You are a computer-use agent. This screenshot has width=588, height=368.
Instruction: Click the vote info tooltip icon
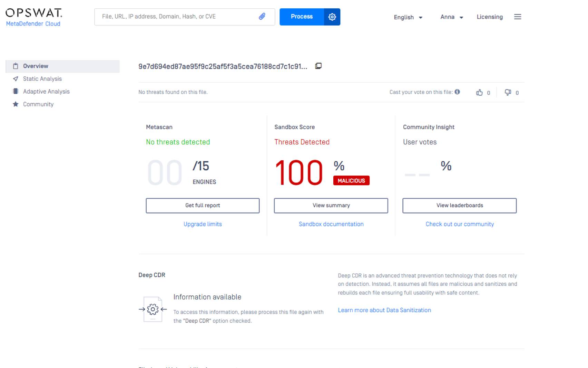458,92
